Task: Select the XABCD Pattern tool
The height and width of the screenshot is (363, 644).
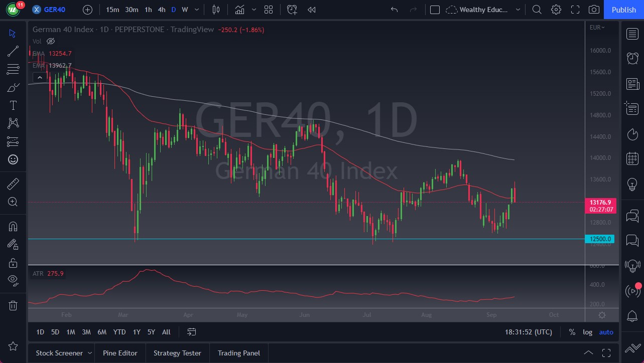Action: (x=13, y=123)
